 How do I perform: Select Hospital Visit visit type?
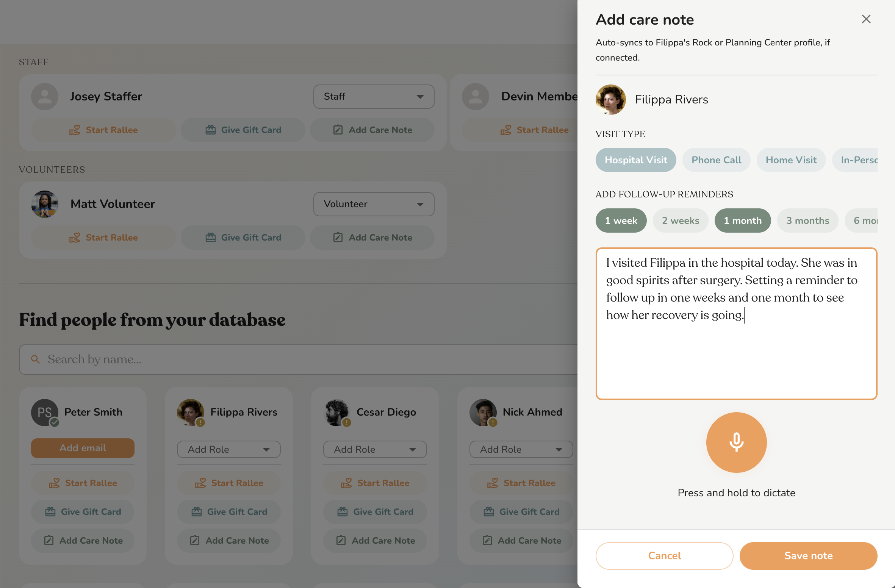pyautogui.click(x=636, y=160)
